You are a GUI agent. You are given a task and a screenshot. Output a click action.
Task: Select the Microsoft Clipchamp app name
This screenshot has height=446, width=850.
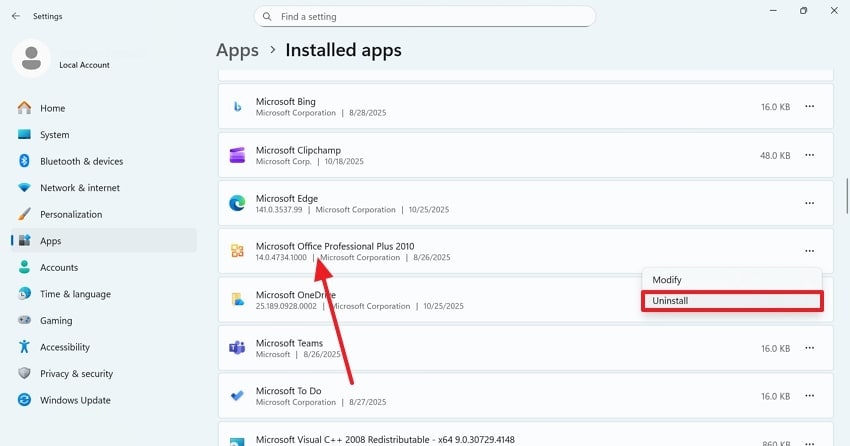click(x=298, y=150)
